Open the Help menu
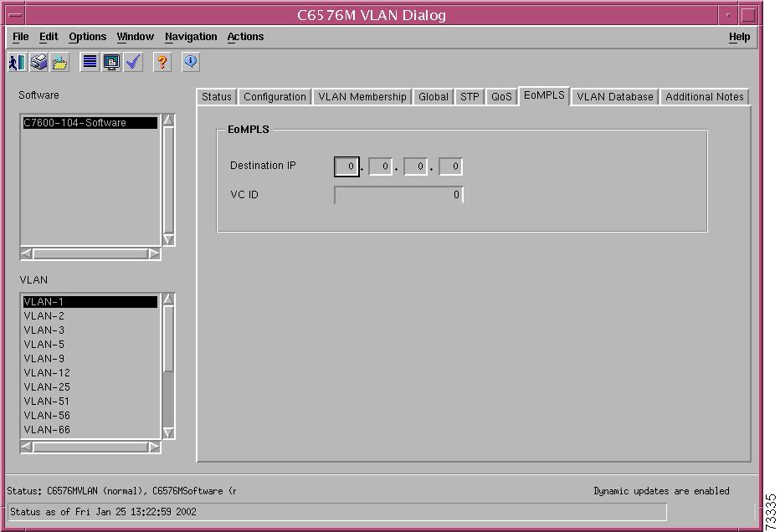Image resolution: width=780 pixels, height=532 pixels. tap(739, 37)
